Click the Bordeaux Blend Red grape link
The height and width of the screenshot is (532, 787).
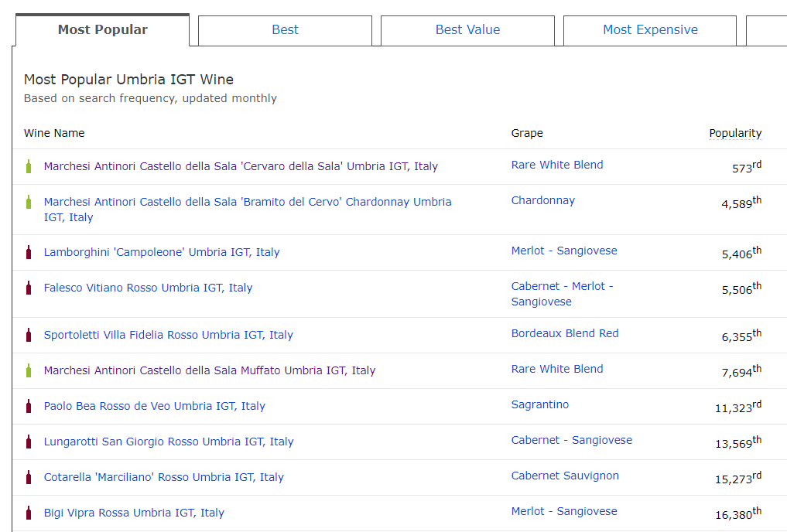click(x=565, y=333)
